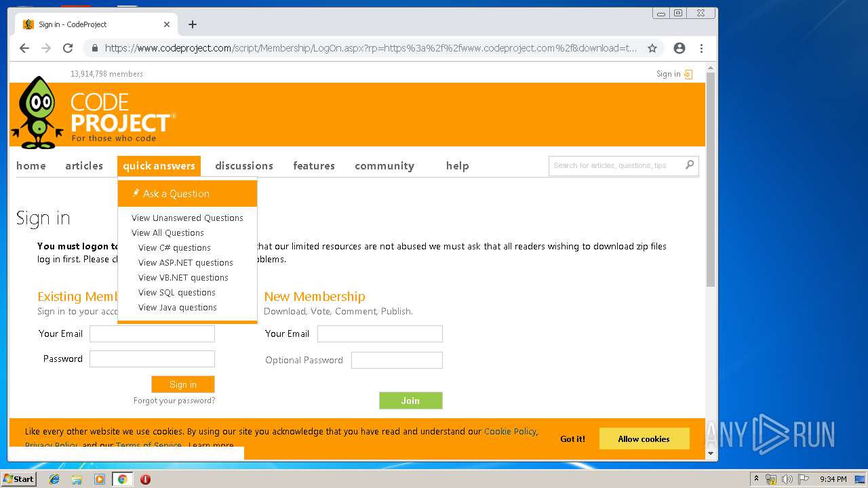868x488 pixels.
Task: Click Sign in link at top right
Action: [674, 74]
